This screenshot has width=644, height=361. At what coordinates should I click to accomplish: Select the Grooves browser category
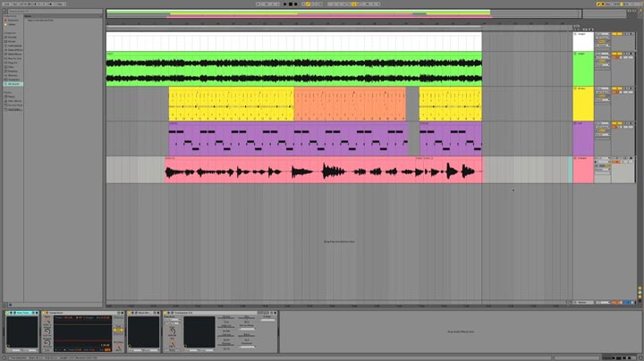pyautogui.click(x=13, y=75)
